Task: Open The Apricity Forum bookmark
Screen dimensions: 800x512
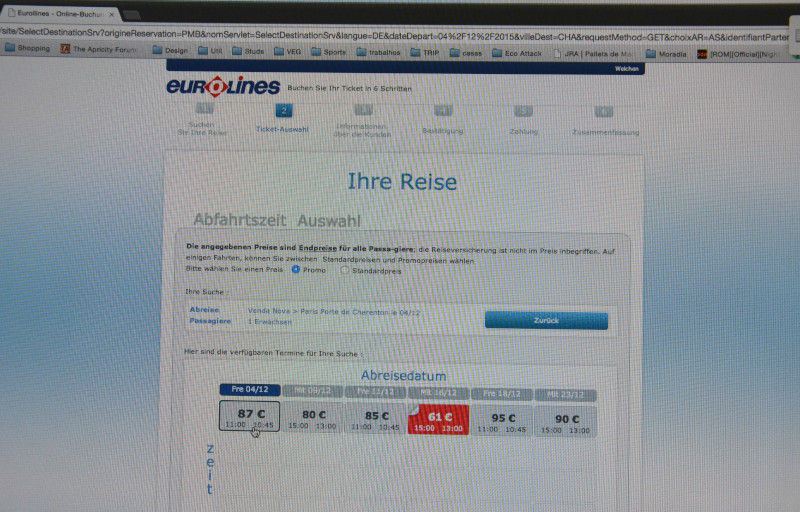Action: pyautogui.click(x=98, y=49)
